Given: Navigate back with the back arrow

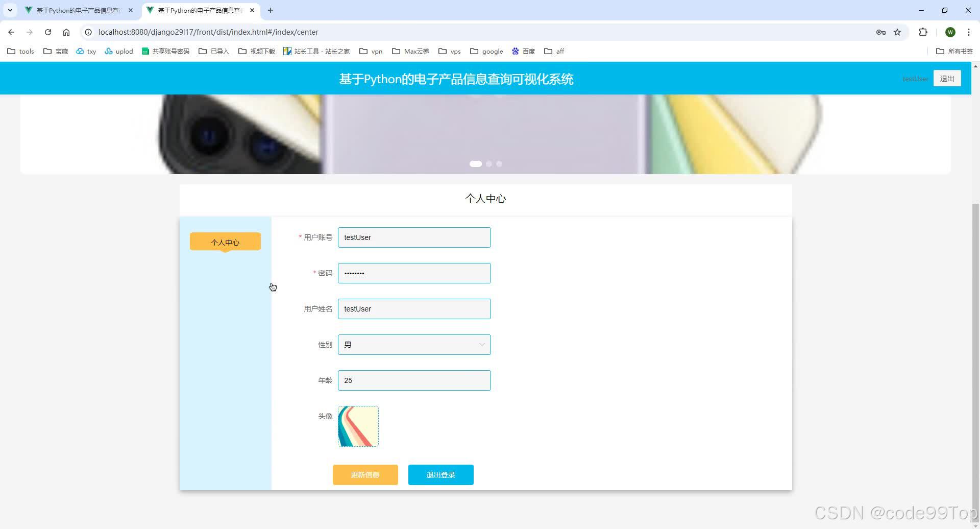Looking at the screenshot, I should point(11,32).
